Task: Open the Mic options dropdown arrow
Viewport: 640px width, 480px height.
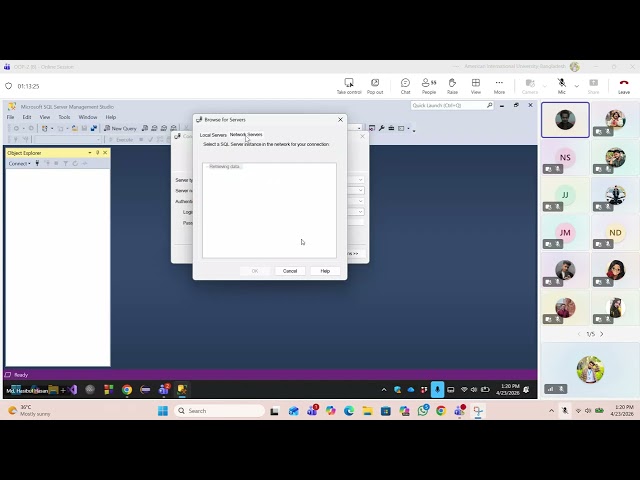Action: click(577, 86)
